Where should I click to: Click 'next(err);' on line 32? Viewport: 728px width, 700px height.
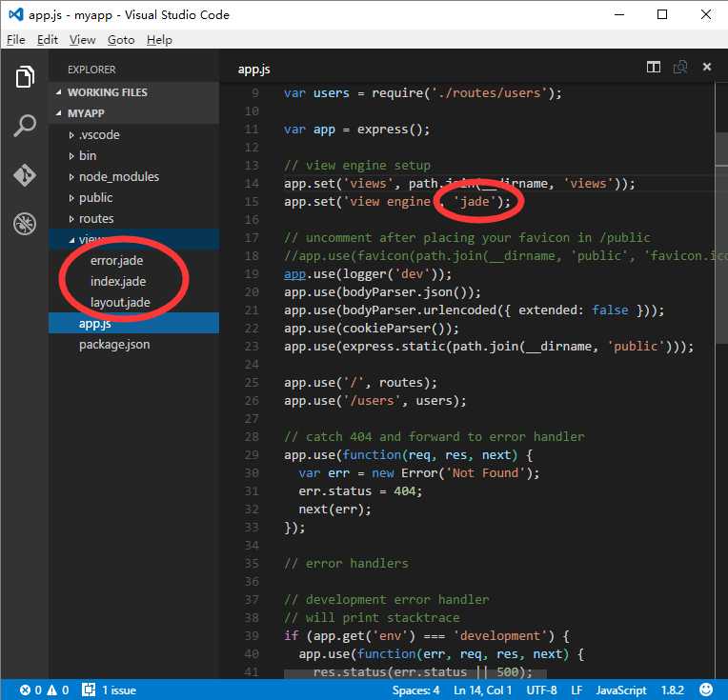(x=334, y=510)
